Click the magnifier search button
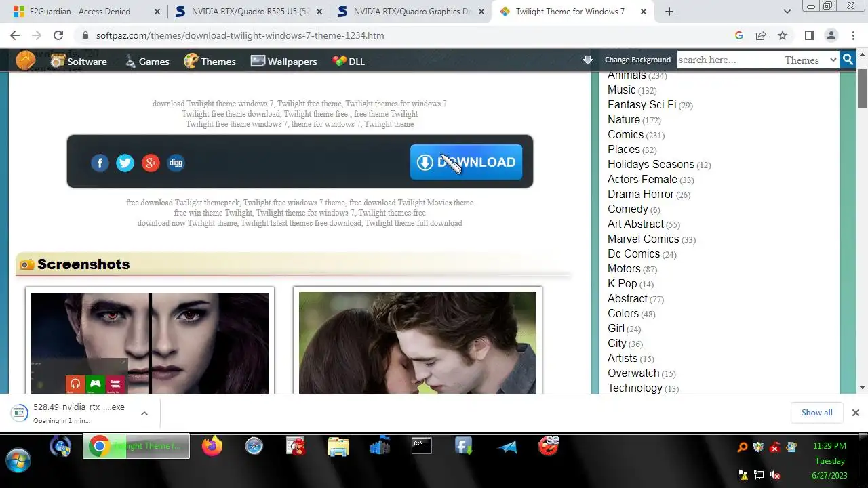The width and height of the screenshot is (868, 488). (x=848, y=60)
